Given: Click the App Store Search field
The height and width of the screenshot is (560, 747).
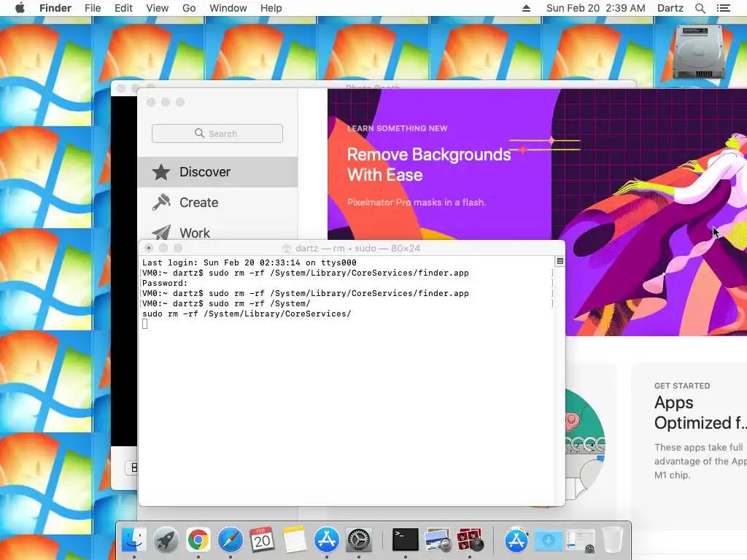Looking at the screenshot, I should tap(217, 133).
